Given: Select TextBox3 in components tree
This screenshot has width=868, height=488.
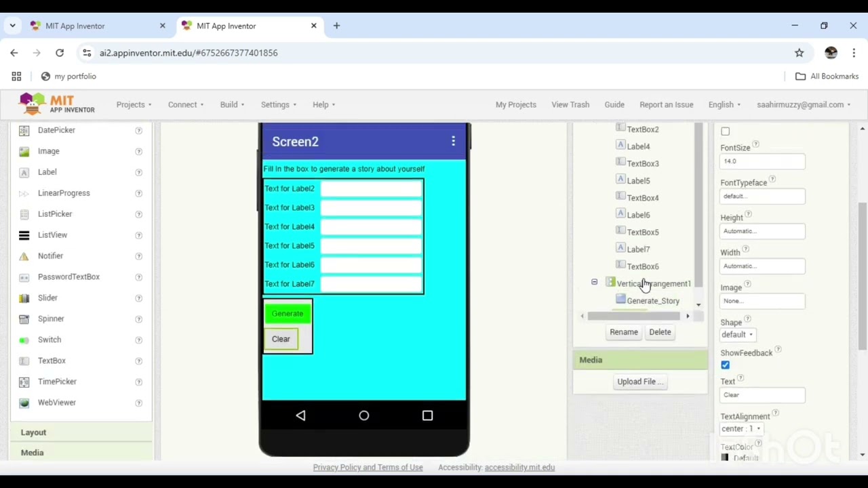Looking at the screenshot, I should point(642,163).
